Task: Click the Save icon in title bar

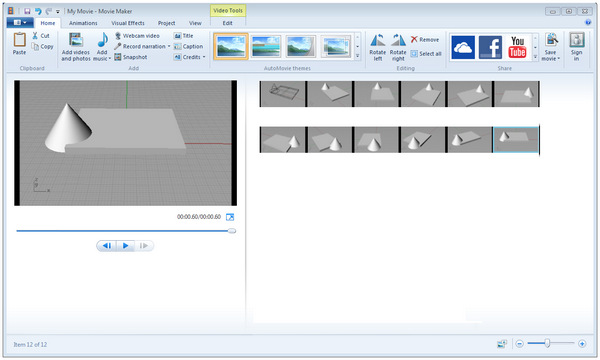Action: click(27, 11)
